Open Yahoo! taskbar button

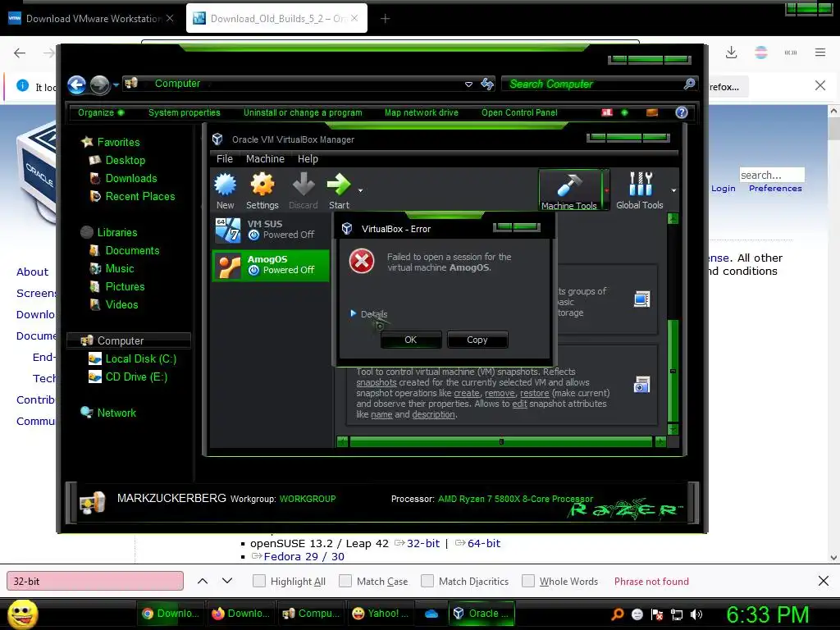click(380, 614)
